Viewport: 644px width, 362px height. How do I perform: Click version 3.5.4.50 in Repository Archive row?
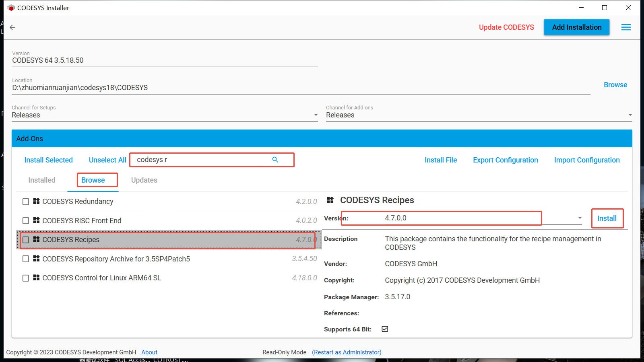pyautogui.click(x=305, y=259)
